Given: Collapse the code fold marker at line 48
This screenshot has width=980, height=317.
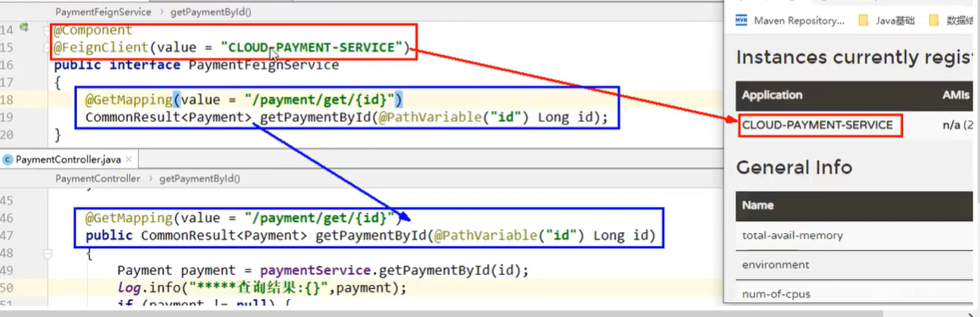Looking at the screenshot, I should pos(47,254).
